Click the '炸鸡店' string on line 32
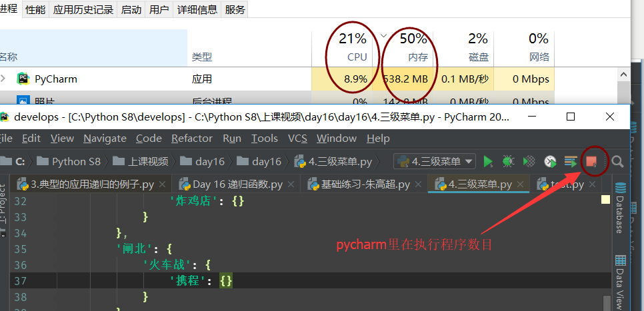The width and height of the screenshot is (644, 311). pos(193,201)
